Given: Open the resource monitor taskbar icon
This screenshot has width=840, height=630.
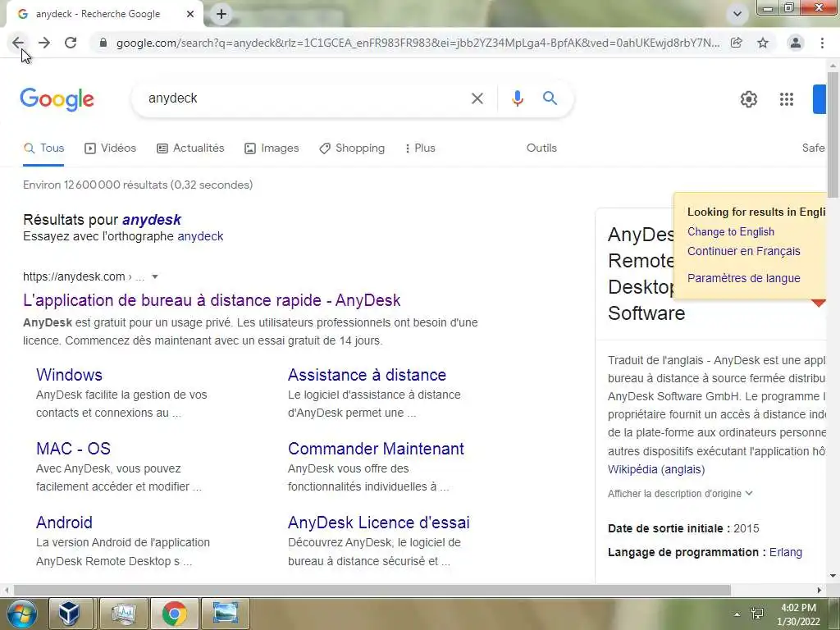Looking at the screenshot, I should 124,614.
